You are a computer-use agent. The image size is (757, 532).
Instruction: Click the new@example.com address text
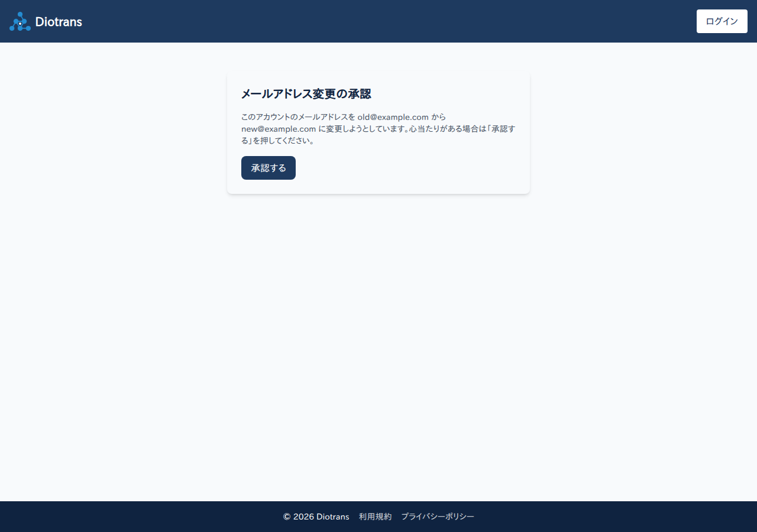click(x=279, y=129)
